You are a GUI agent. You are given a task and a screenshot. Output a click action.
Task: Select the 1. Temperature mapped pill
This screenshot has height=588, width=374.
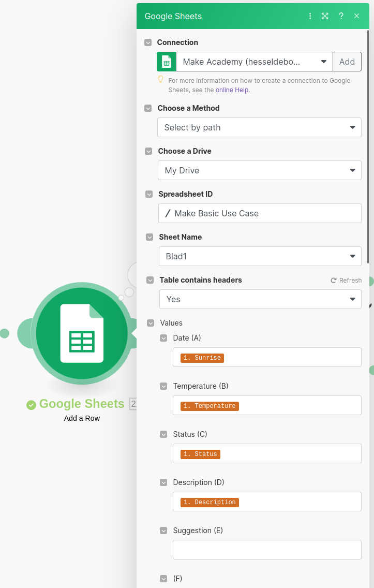pos(210,406)
